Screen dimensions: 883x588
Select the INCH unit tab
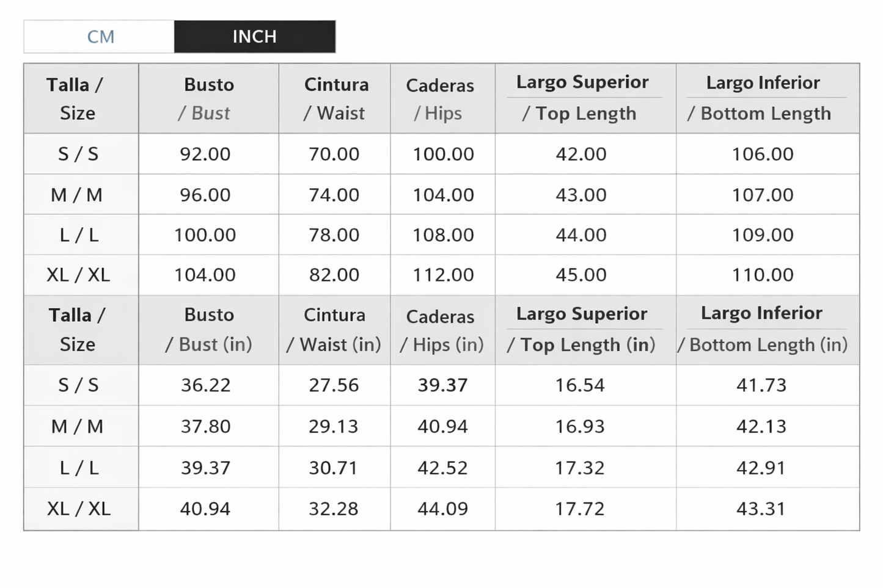tap(254, 37)
